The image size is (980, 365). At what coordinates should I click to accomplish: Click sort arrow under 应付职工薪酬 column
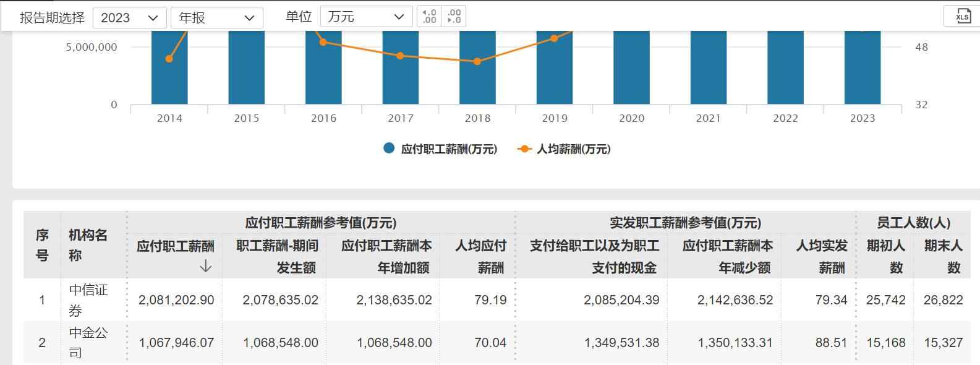[x=206, y=267]
